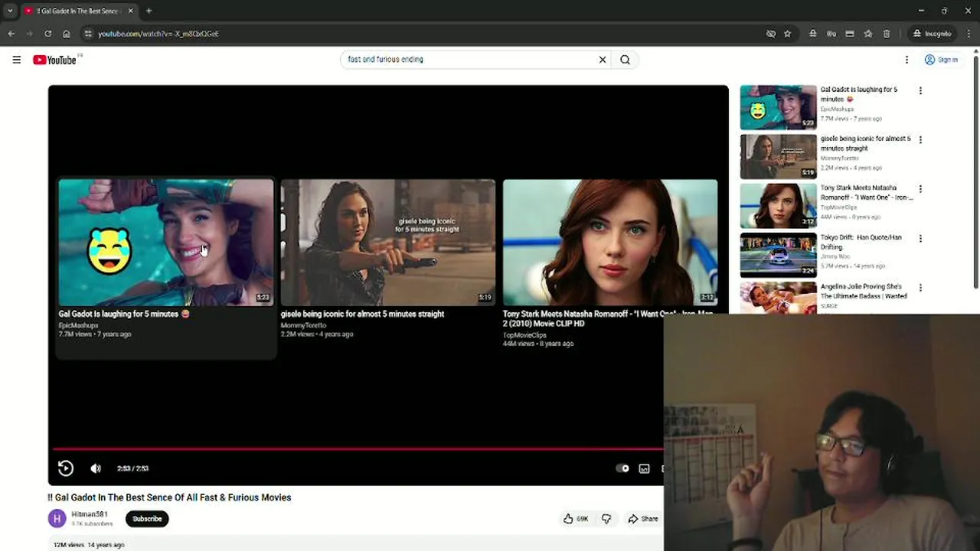
Task: Open more options for sidebar 'Tony Stark Meets Natasha'
Action: pyautogui.click(x=920, y=189)
